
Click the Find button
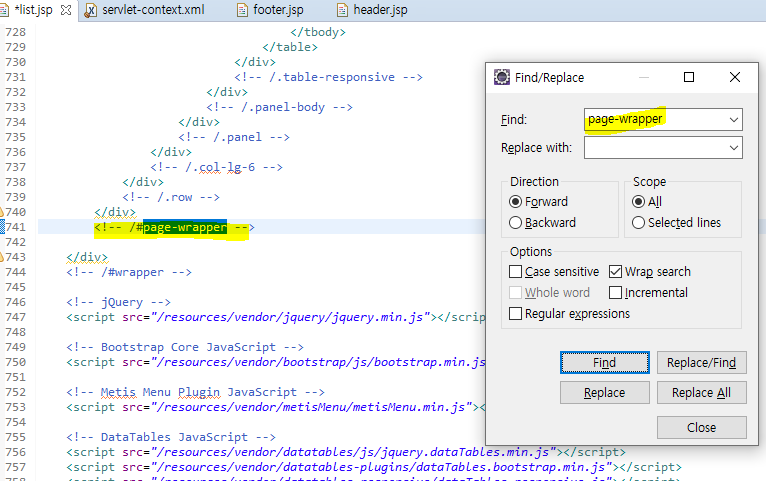(604, 362)
